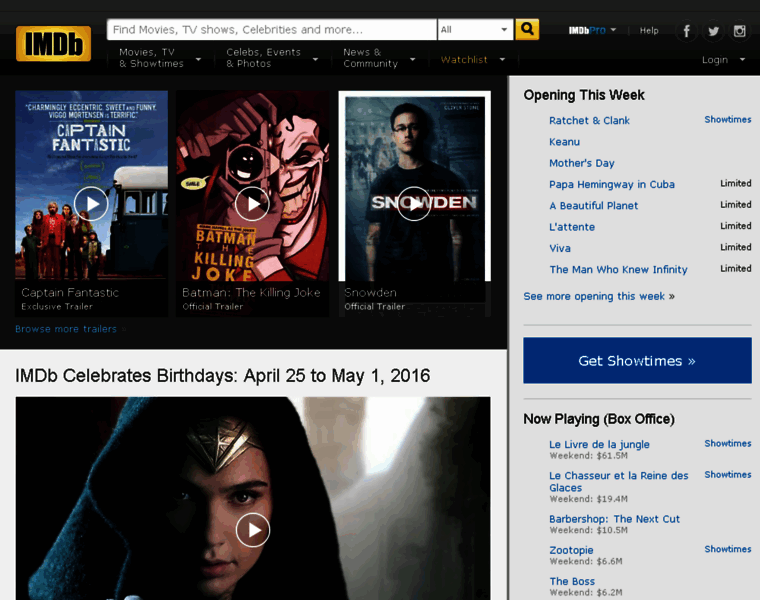Image resolution: width=760 pixels, height=600 pixels.
Task: Open the Login dropdown
Action: [x=723, y=60]
